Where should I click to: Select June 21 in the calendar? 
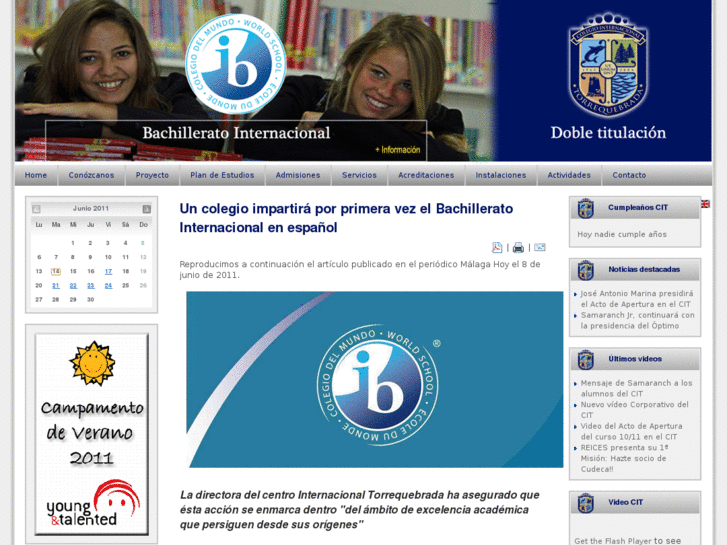(x=56, y=286)
